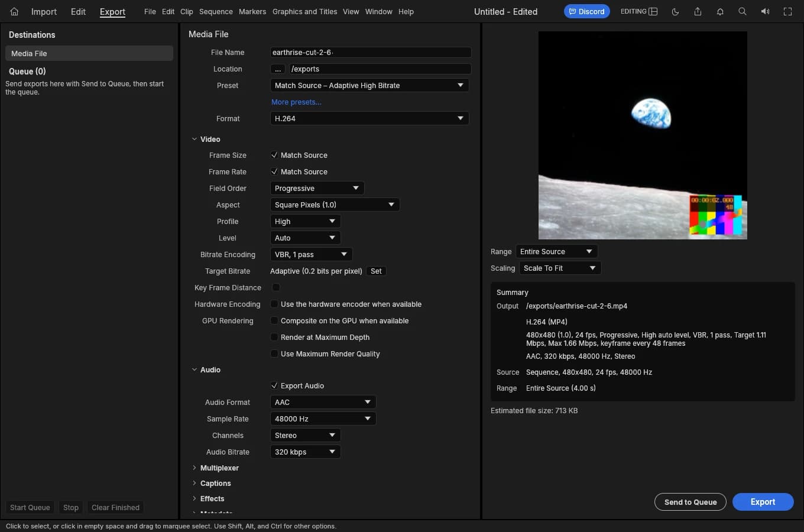
Task: Uncheck the Export Audio checkbox
Action: click(274, 385)
